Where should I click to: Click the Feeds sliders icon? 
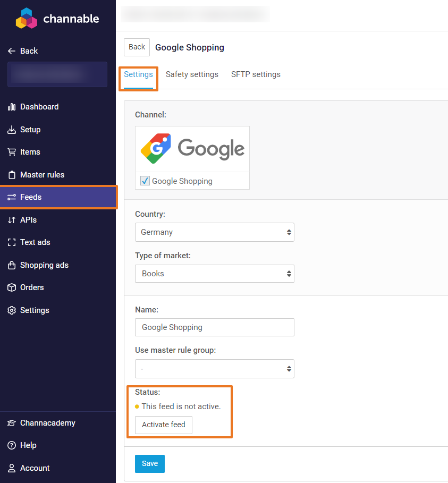click(11, 197)
